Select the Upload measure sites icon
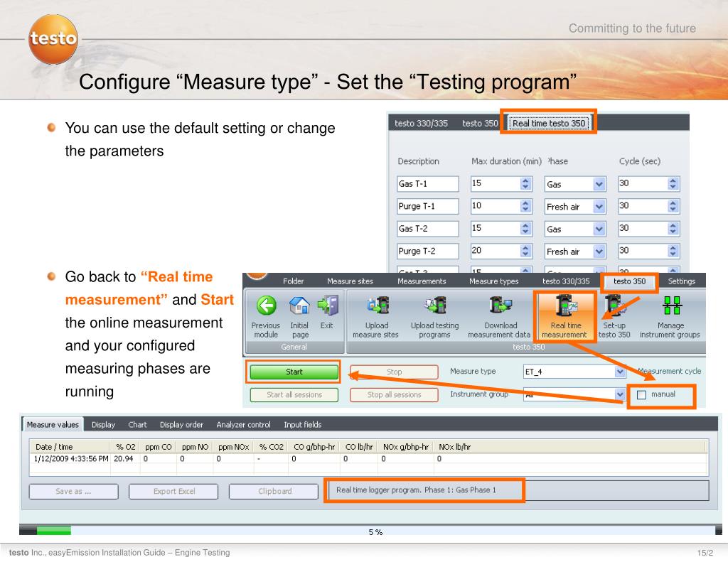 (378, 306)
